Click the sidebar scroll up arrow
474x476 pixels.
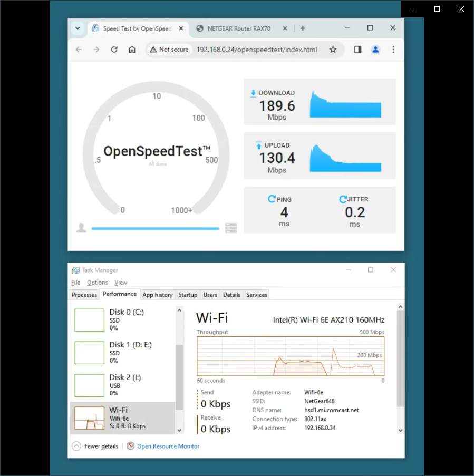click(x=179, y=310)
